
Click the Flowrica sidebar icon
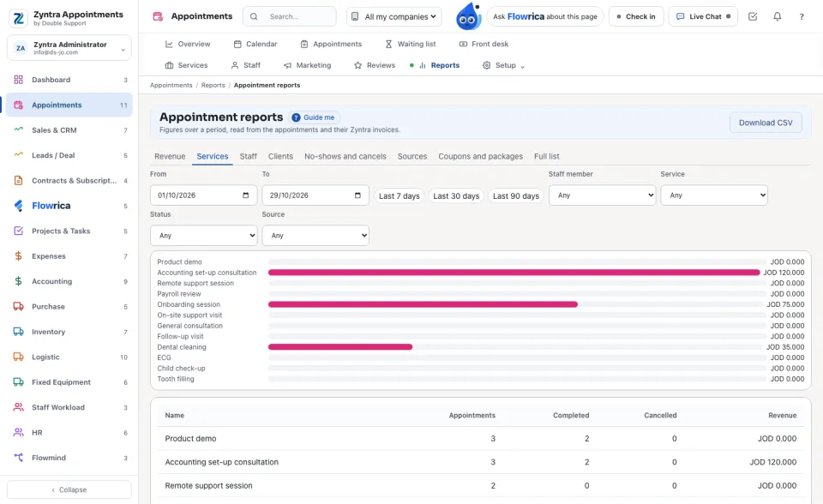tap(18, 206)
